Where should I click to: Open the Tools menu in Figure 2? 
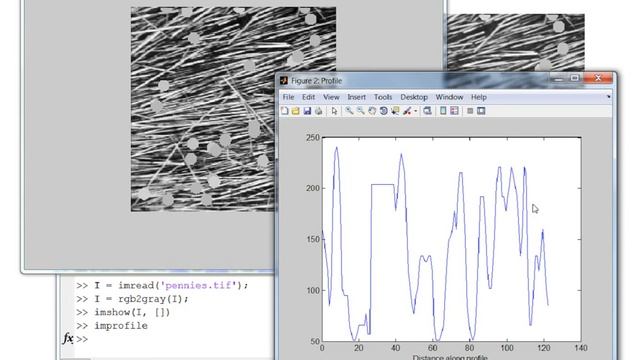(383, 97)
